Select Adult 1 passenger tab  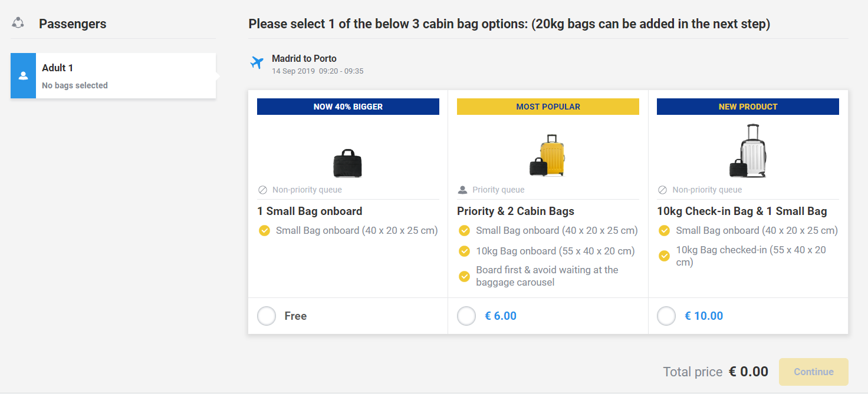tap(113, 76)
